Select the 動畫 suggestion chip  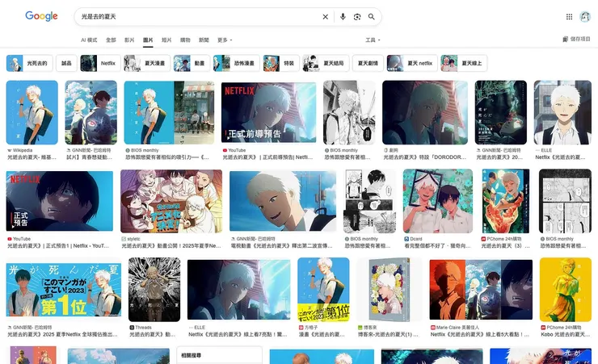[192, 63]
